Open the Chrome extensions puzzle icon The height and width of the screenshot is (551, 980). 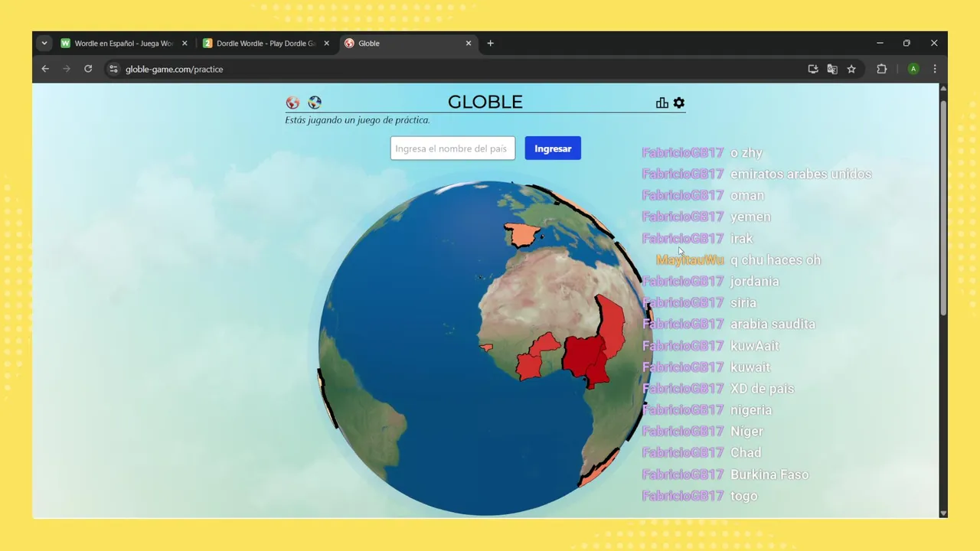881,69
